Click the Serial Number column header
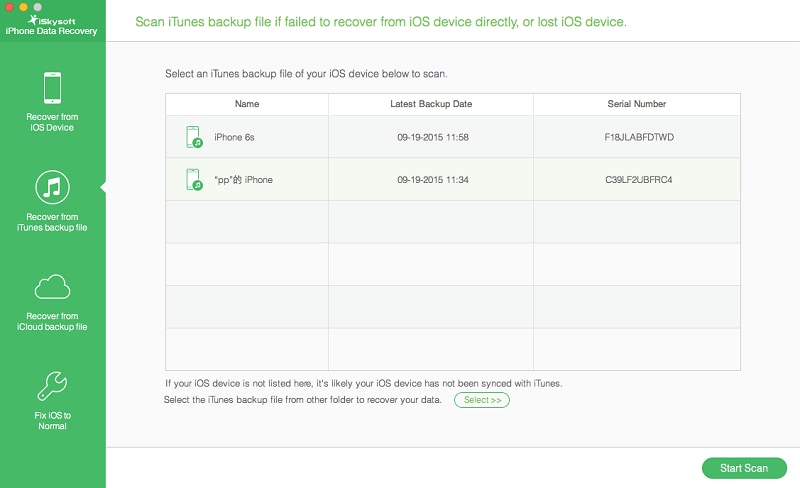The image size is (800, 488). pos(637,104)
